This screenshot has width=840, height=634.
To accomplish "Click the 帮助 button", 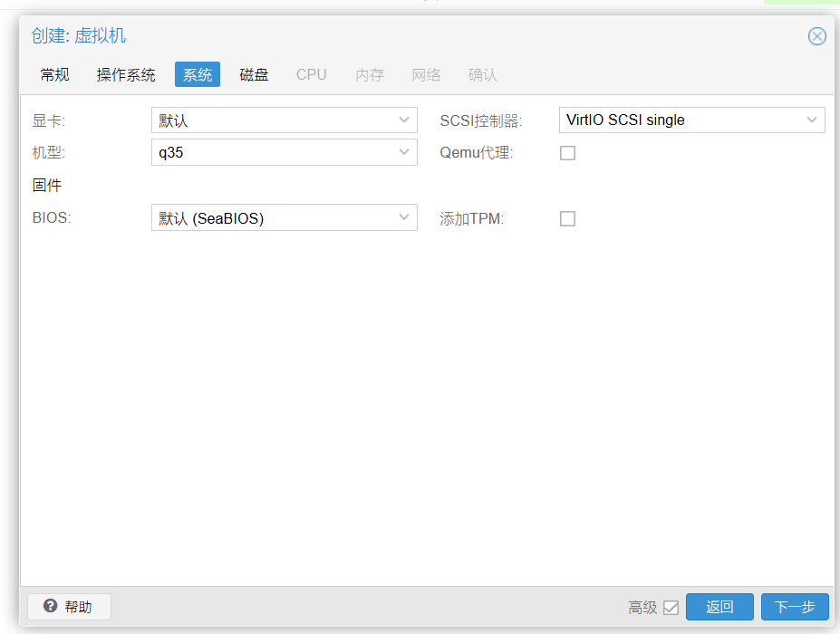I will (69, 607).
